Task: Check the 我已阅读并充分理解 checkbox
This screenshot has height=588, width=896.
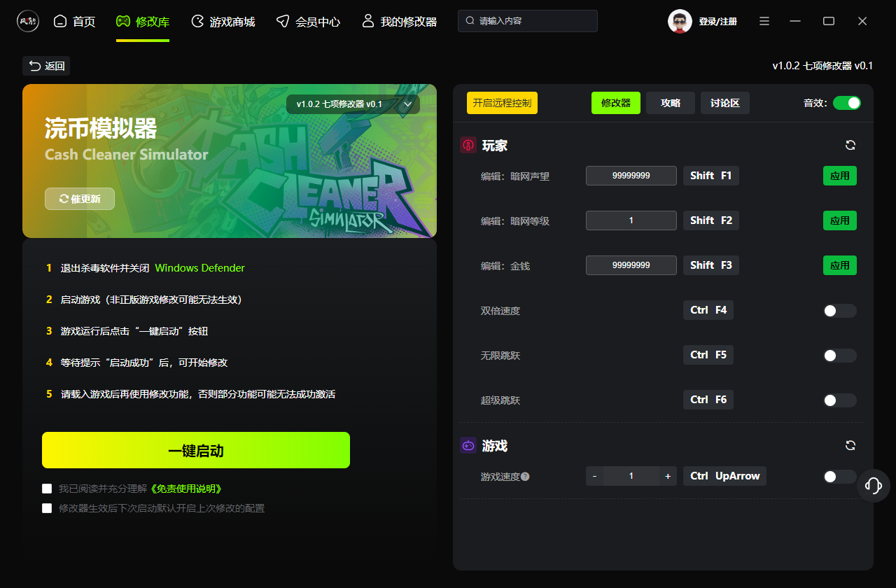Action: click(x=47, y=489)
